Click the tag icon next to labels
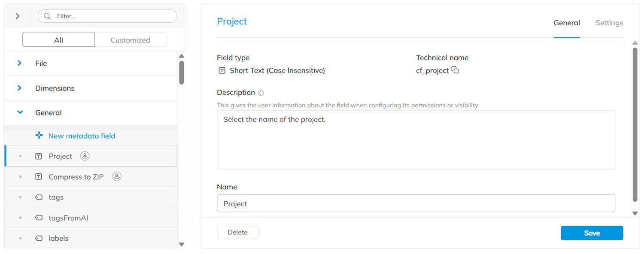The image size is (644, 254). pyautogui.click(x=38, y=238)
